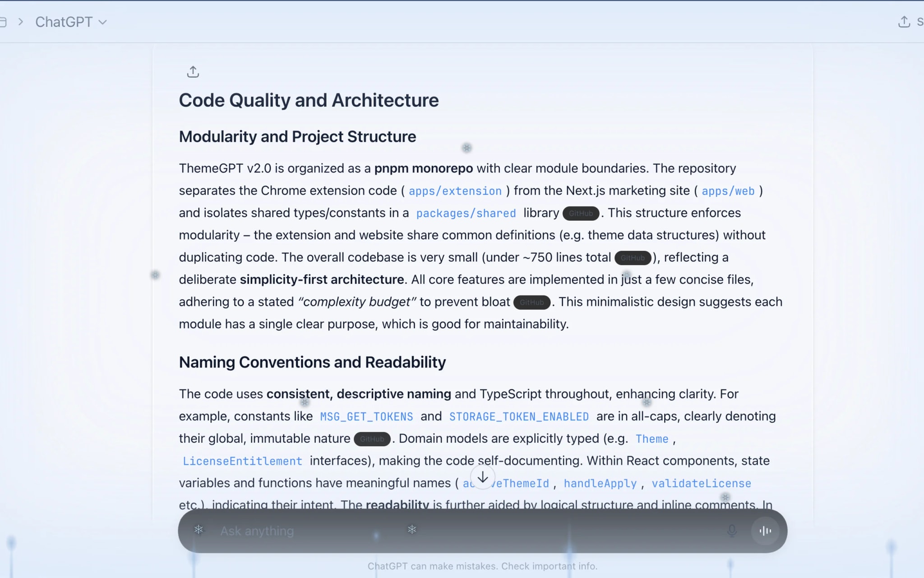Image resolution: width=924 pixels, height=578 pixels.
Task: Activate voice mode with the waveform icon
Action: [x=765, y=531]
